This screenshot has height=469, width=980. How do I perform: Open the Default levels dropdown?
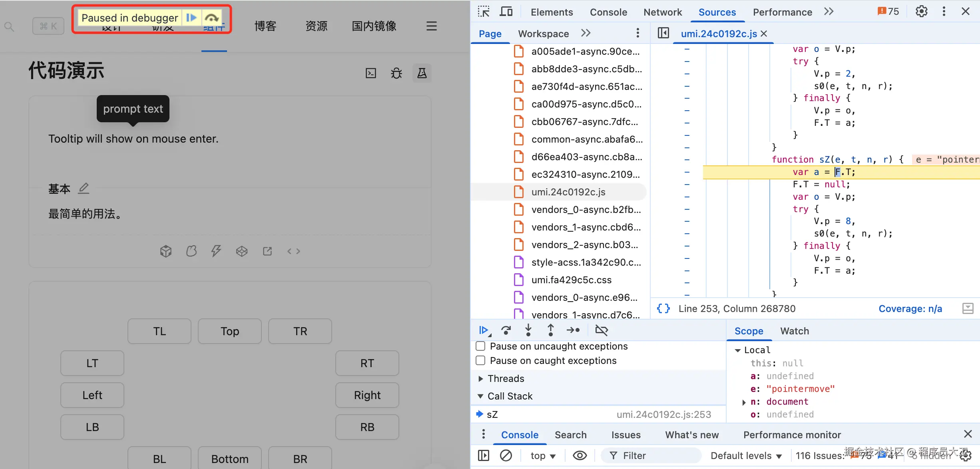(x=746, y=455)
